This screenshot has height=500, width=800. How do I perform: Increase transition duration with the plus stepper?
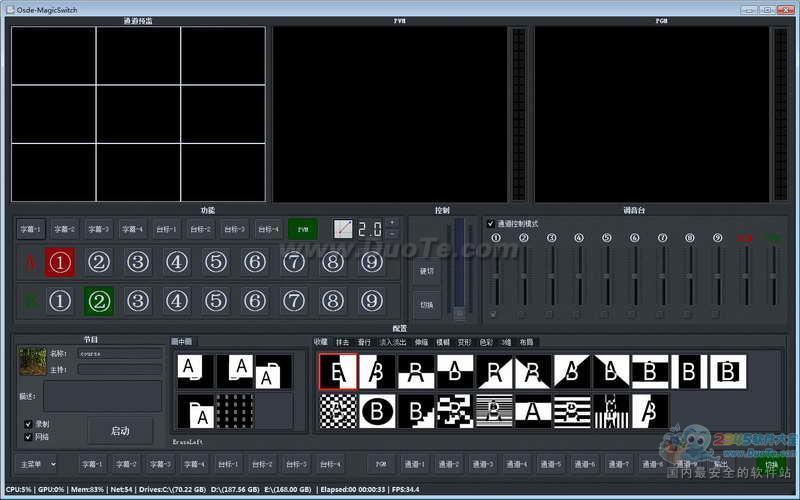392,223
